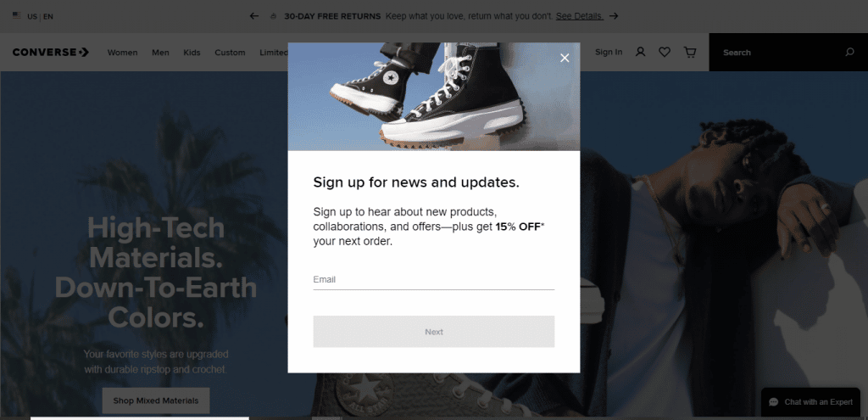The height and width of the screenshot is (420, 868).
Task: Open the account profile icon
Action: [640, 52]
